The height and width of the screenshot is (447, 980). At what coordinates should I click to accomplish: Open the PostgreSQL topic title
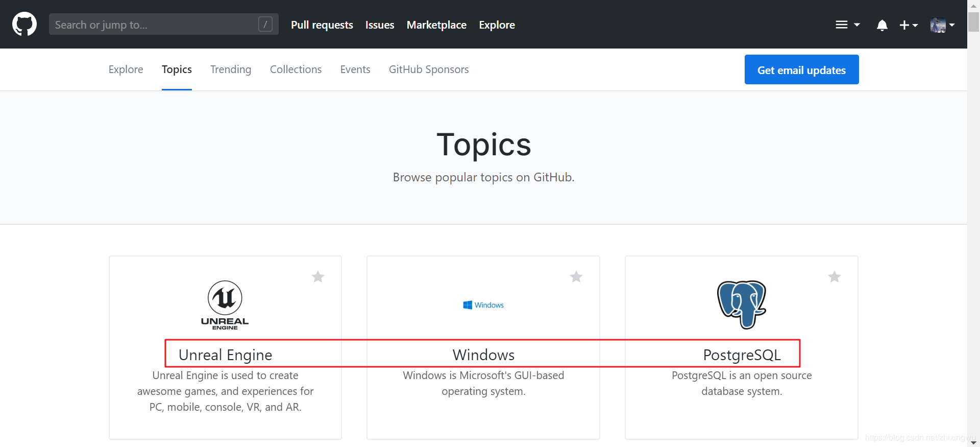point(742,355)
